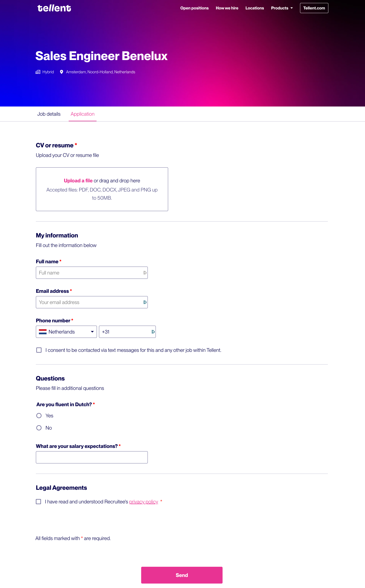Expand the Products menu
The width and height of the screenshot is (365, 588).
click(282, 8)
